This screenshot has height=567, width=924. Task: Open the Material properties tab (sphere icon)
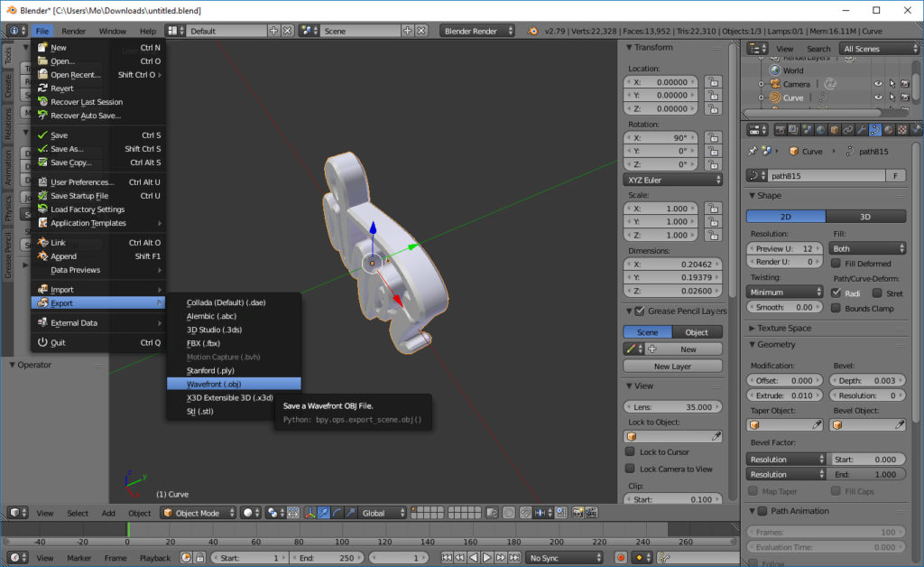889,130
